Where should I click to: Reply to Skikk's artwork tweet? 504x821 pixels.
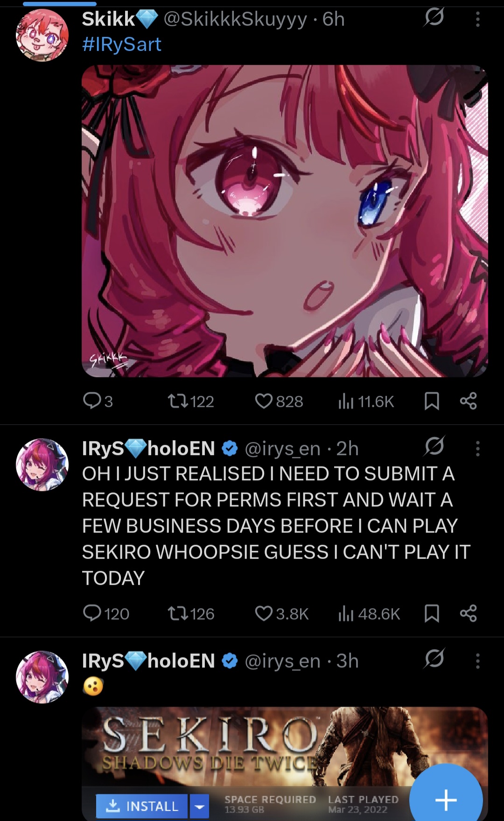[98, 401]
